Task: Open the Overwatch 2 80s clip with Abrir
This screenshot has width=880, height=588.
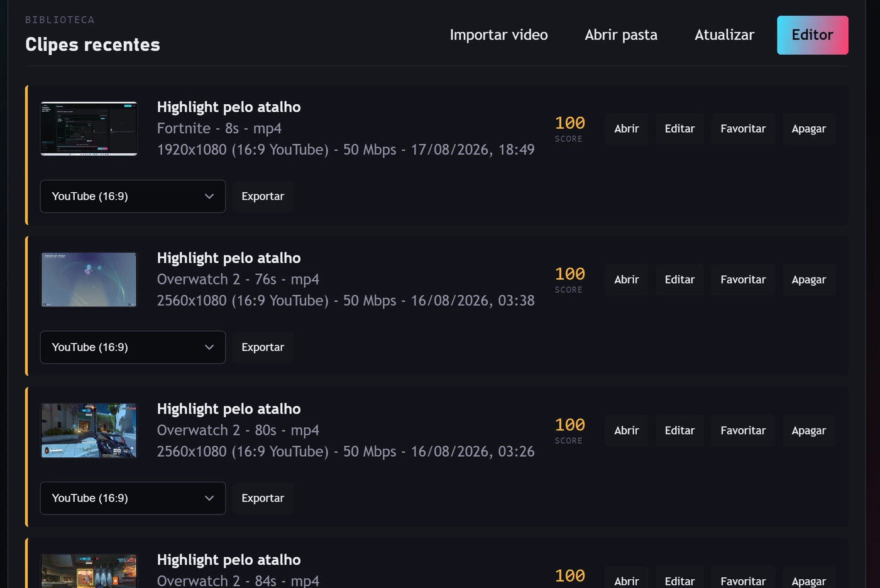Action: [x=626, y=430]
